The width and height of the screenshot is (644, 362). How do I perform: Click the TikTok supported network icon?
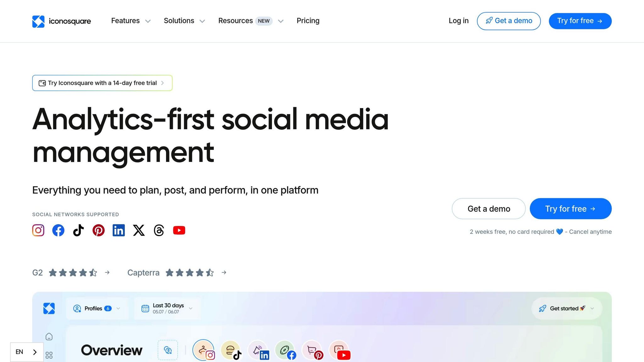point(78,230)
